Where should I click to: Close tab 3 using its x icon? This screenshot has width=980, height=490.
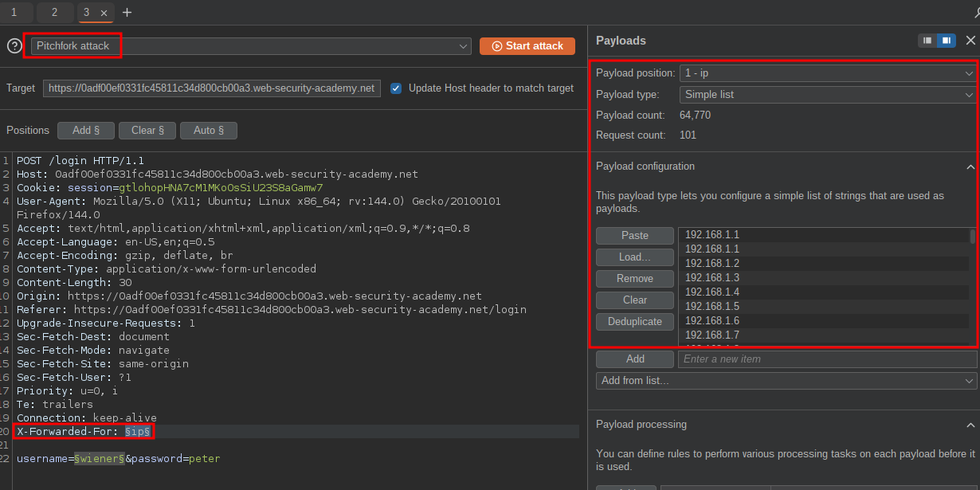[104, 13]
